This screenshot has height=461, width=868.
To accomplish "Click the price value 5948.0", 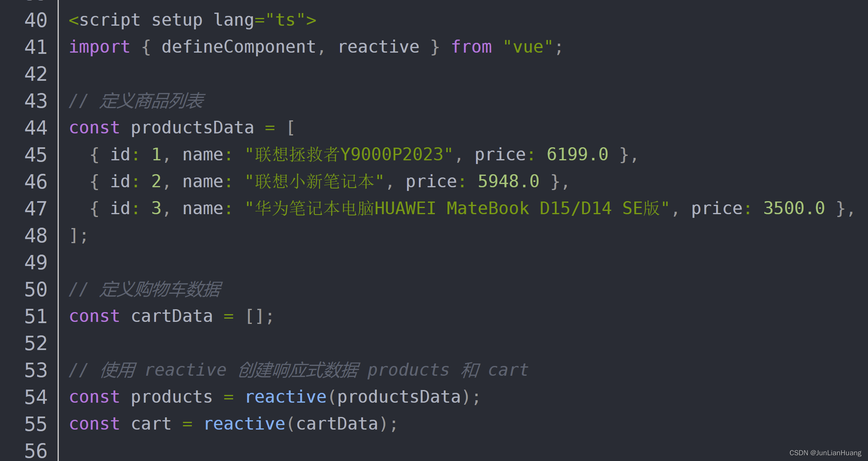I will (508, 182).
